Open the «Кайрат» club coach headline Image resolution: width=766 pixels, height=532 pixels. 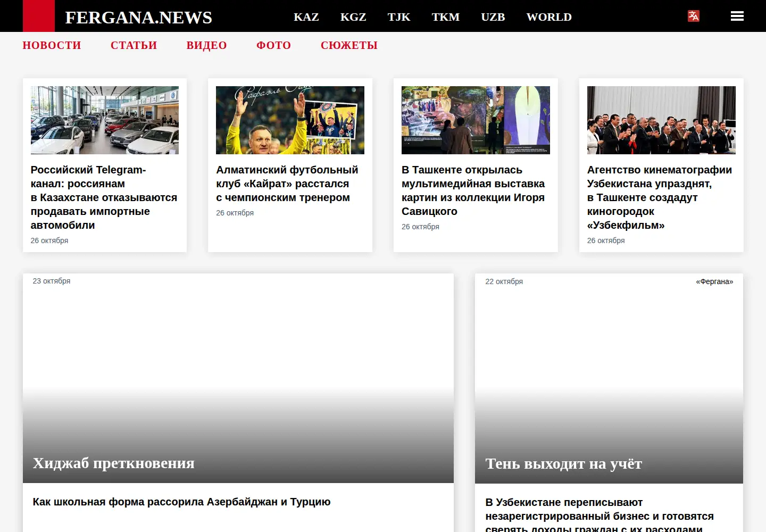(x=287, y=184)
